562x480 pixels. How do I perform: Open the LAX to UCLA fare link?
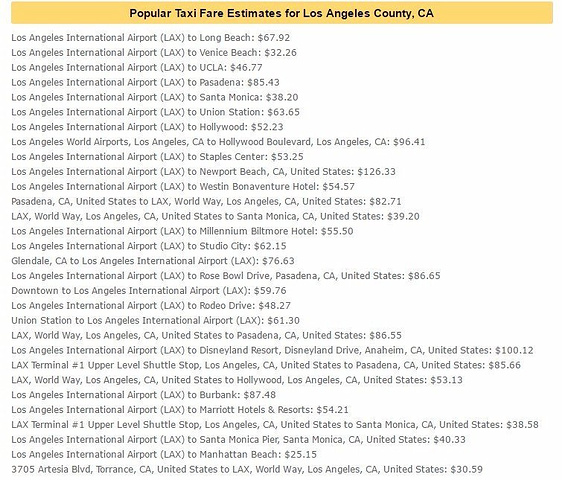pyautogui.click(x=137, y=67)
